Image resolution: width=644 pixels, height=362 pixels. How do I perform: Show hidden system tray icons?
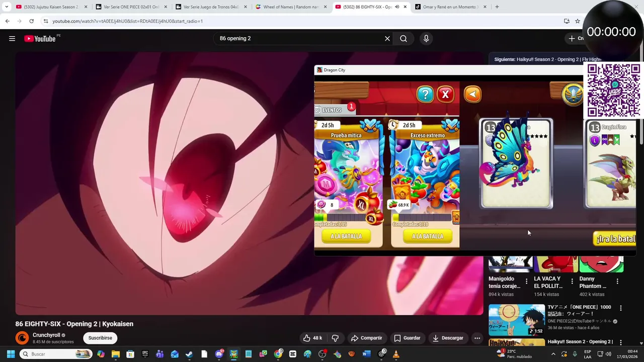click(553, 354)
